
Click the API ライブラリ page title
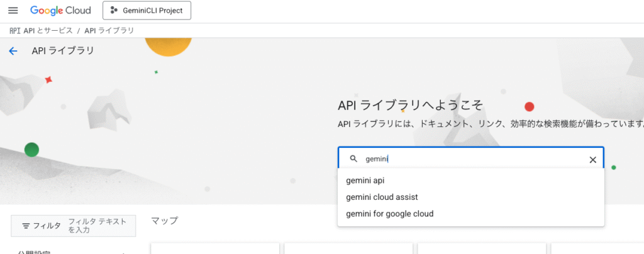63,51
